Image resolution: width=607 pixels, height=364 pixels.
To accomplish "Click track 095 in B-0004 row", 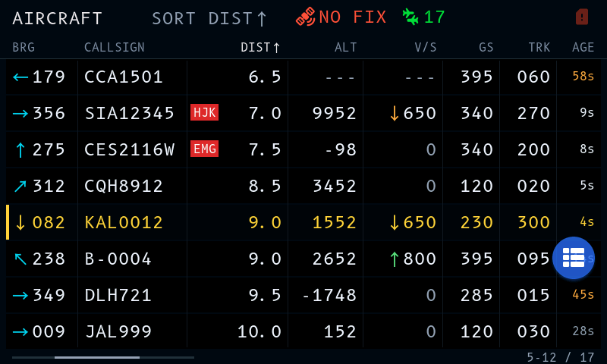I will pyautogui.click(x=533, y=259).
